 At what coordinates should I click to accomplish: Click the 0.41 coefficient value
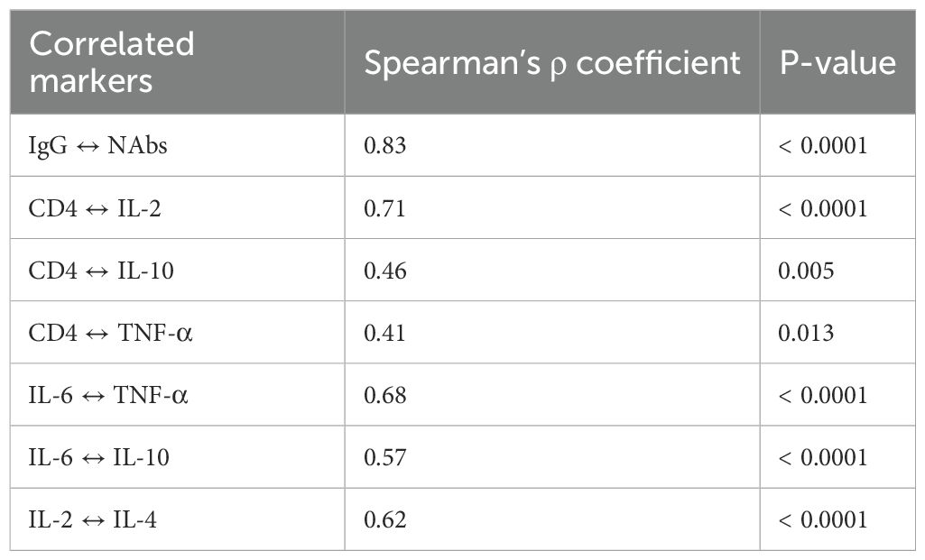pos(384,333)
